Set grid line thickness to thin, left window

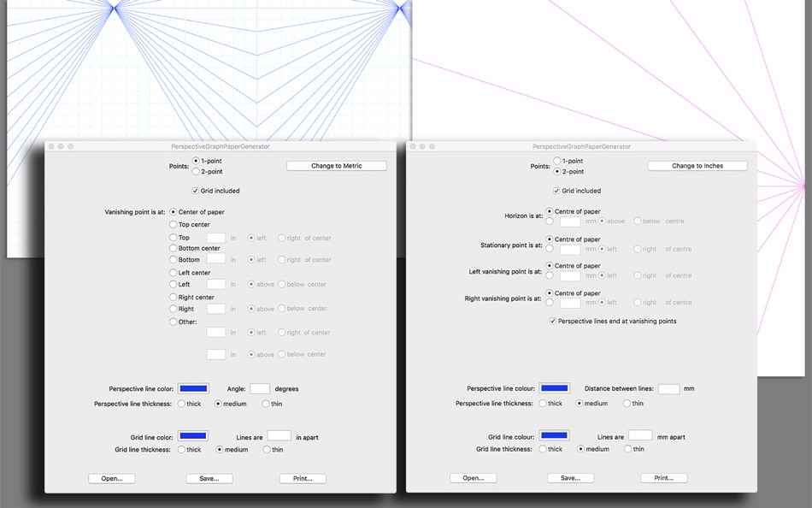coord(267,450)
